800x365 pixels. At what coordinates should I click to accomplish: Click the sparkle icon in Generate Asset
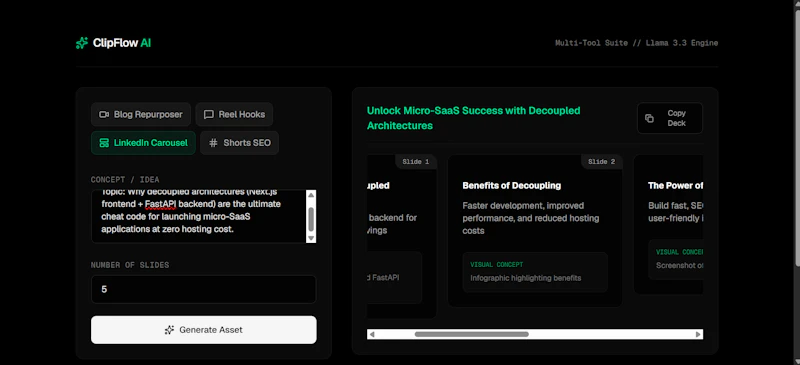tap(170, 330)
